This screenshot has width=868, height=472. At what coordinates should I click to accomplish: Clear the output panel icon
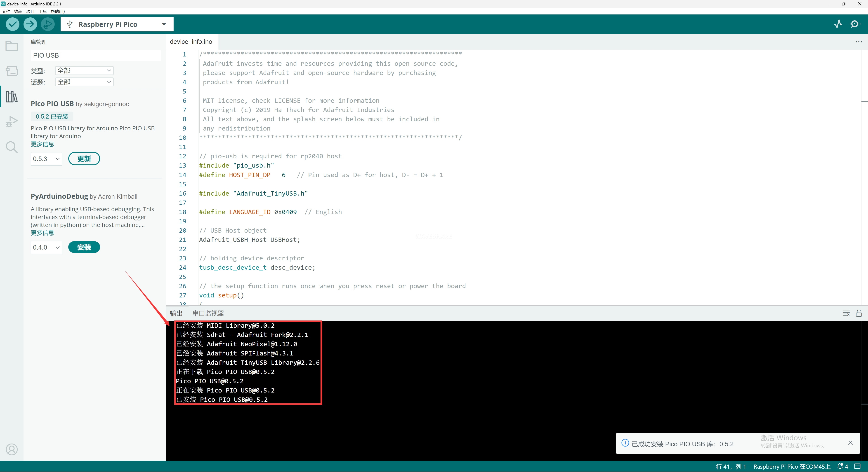coord(846,313)
